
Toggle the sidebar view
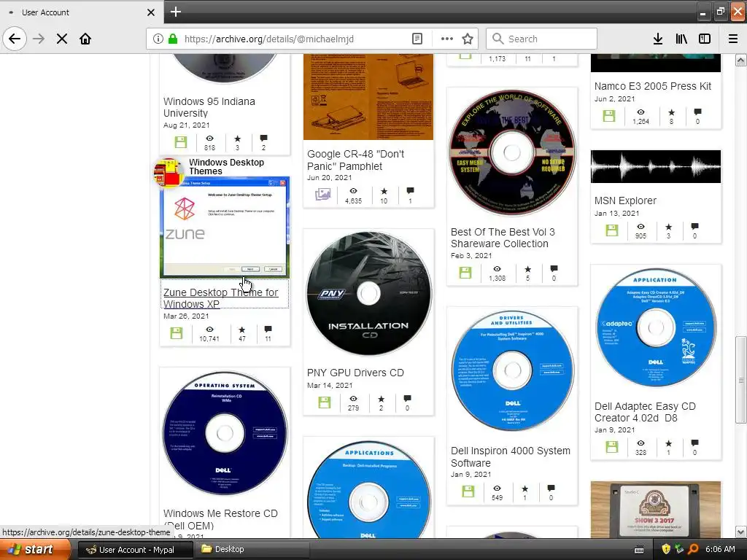(x=705, y=39)
